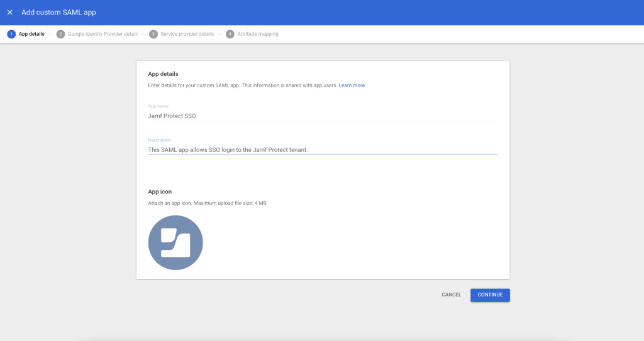The width and height of the screenshot is (644, 341).
Task: Close the Add custom SAML app dialog
Action: tap(10, 13)
